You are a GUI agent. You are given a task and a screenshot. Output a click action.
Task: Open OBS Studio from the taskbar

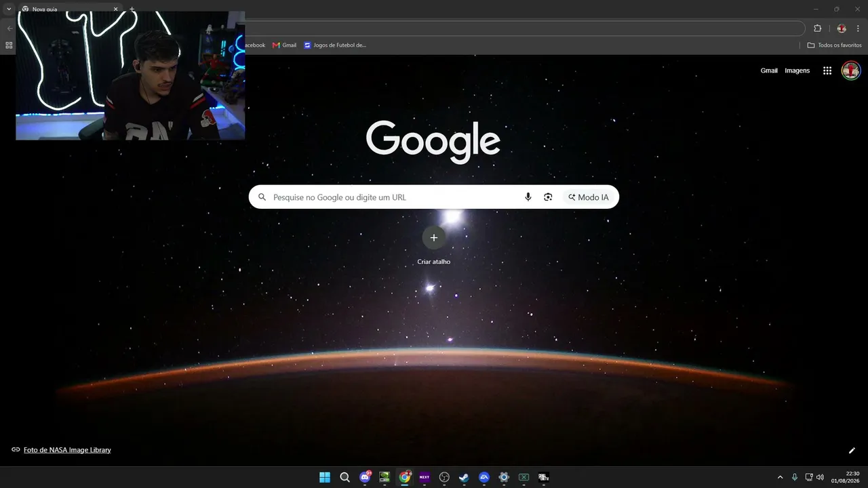[x=444, y=477]
